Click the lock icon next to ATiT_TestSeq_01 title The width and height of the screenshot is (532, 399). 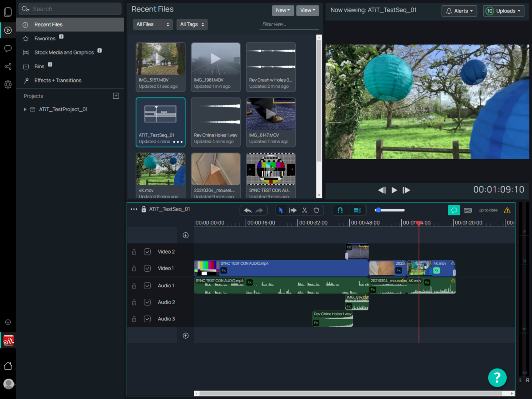point(144,209)
